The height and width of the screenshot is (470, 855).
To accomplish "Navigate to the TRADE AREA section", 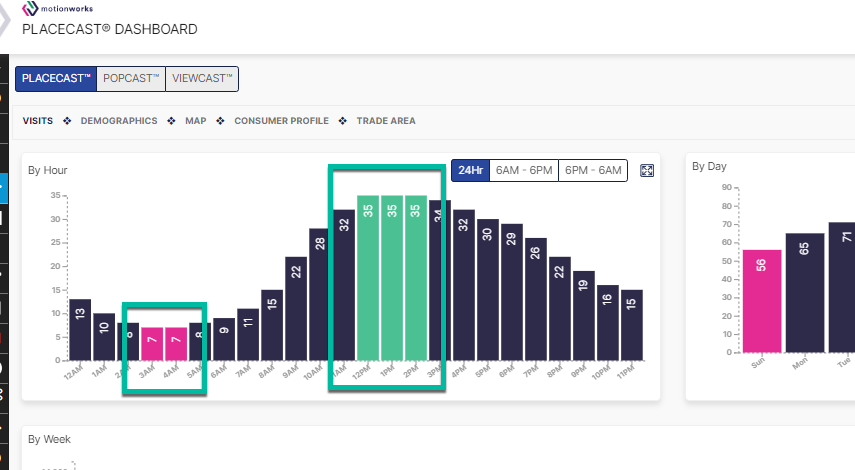I will click(x=386, y=120).
